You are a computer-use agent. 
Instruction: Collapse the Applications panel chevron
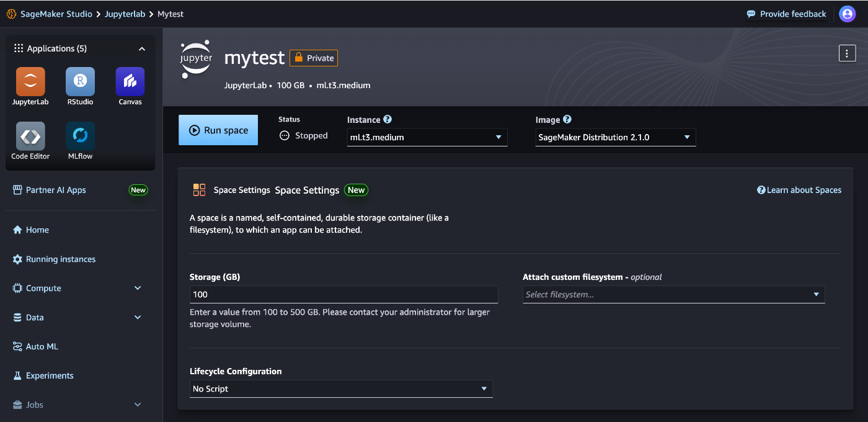pos(142,48)
